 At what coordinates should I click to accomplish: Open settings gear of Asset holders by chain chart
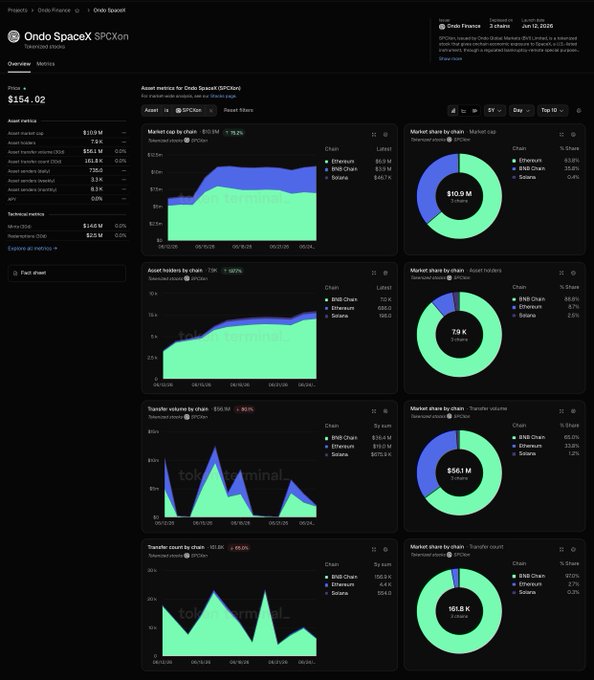pos(385,273)
